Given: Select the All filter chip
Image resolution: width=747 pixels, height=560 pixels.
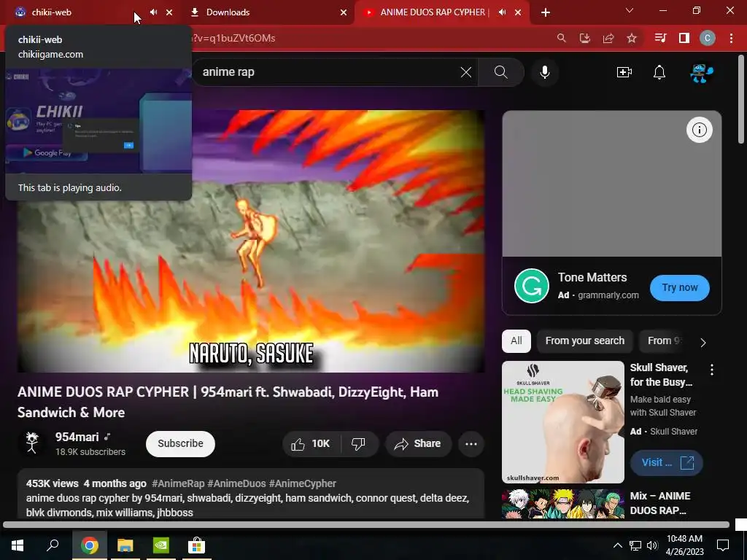Looking at the screenshot, I should [516, 341].
